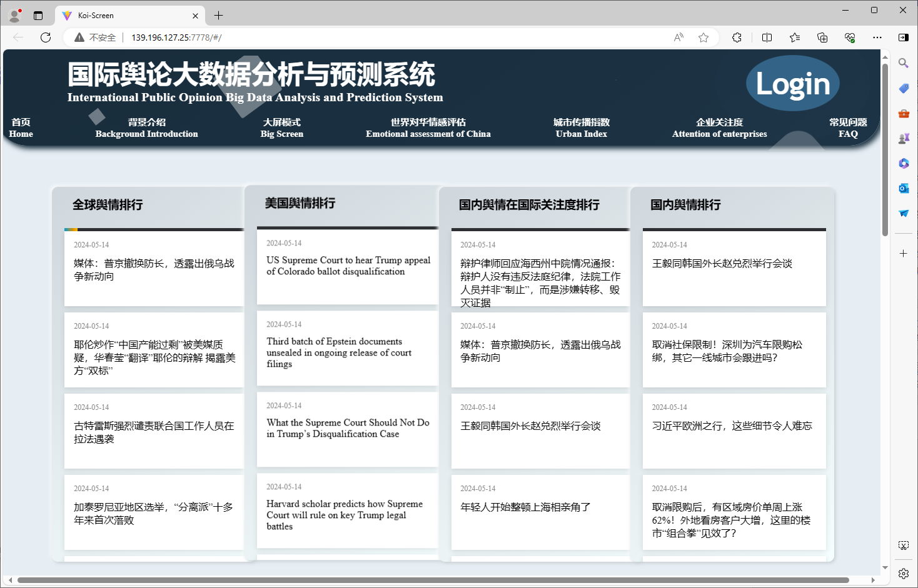The height and width of the screenshot is (588, 918).
Task: Click the horizontal scrollbar at page bottom
Action: coord(431,580)
